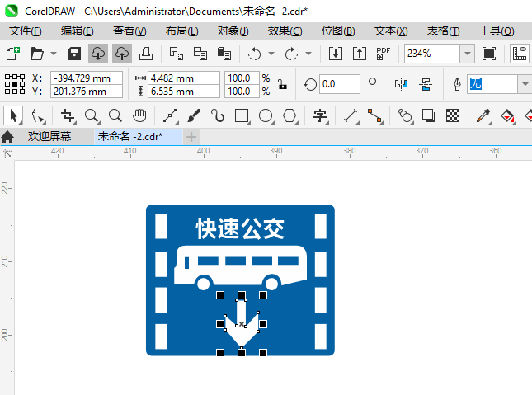Screen dimensions: 532x395
Task: Open the 位图(B) menu
Action: pos(338,31)
